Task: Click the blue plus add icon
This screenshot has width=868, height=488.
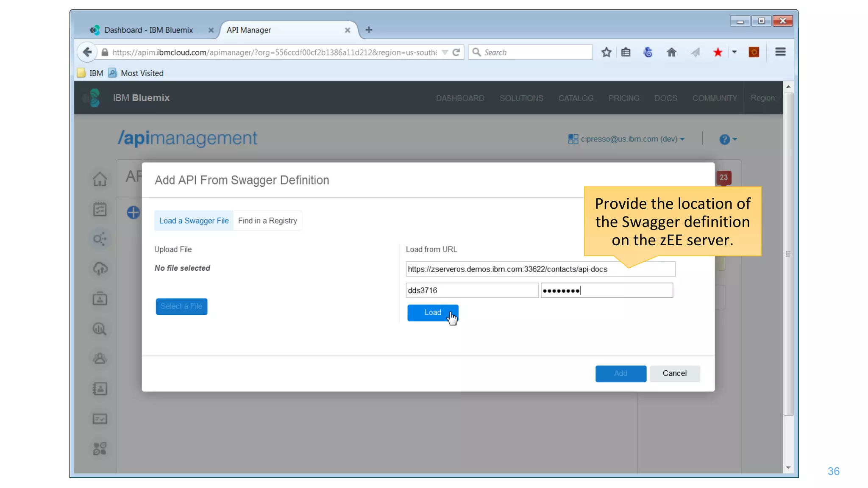Action: (133, 212)
